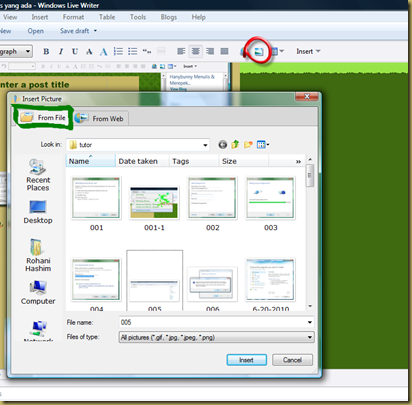
Task: Toggle Underline formatting in the toolbar
Action: pos(75,51)
